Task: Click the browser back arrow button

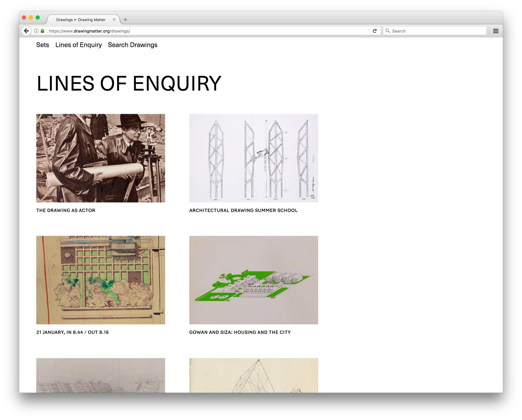Action: click(x=26, y=31)
